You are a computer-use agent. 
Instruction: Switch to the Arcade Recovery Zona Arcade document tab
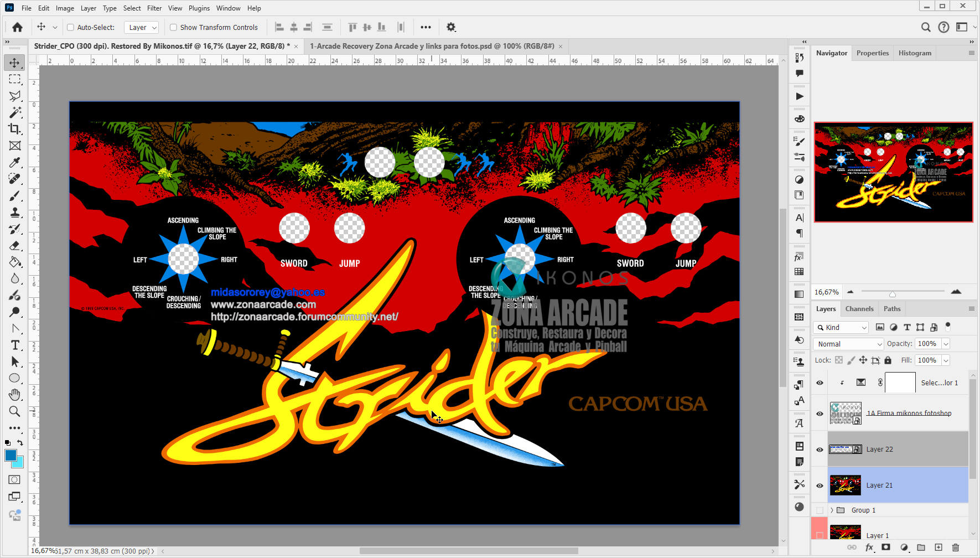pos(432,46)
